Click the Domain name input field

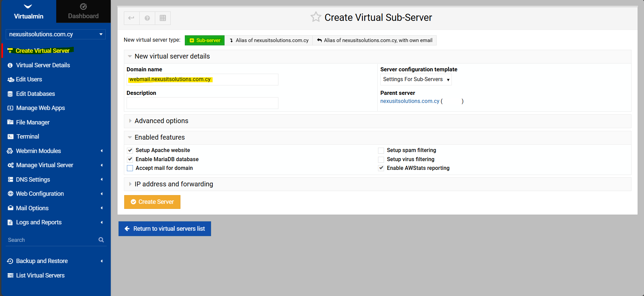[x=202, y=80]
